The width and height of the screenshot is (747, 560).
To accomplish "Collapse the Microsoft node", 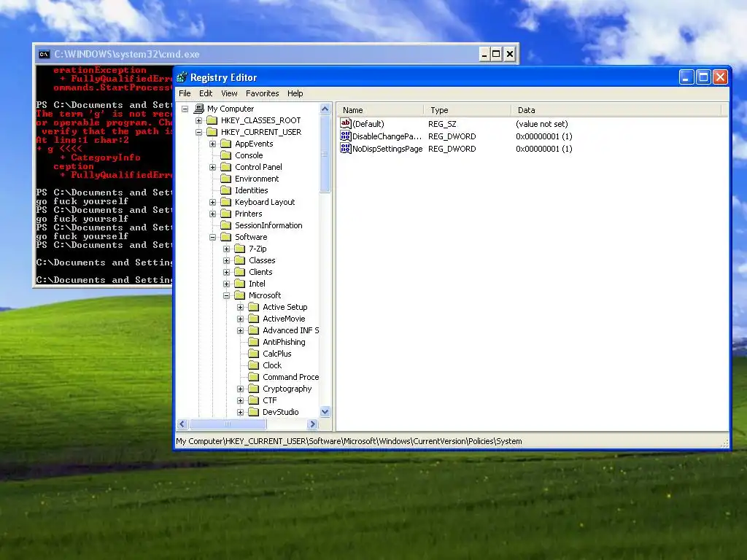I will pos(226,296).
